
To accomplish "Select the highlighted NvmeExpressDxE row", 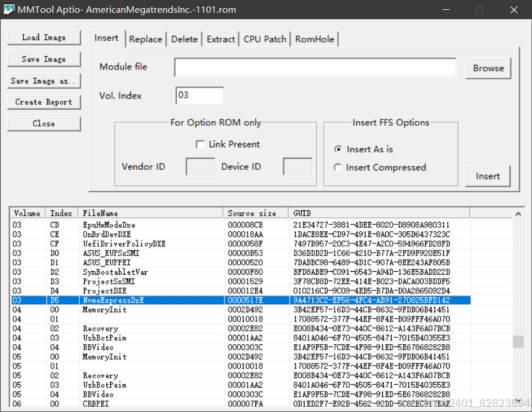I will (x=241, y=300).
